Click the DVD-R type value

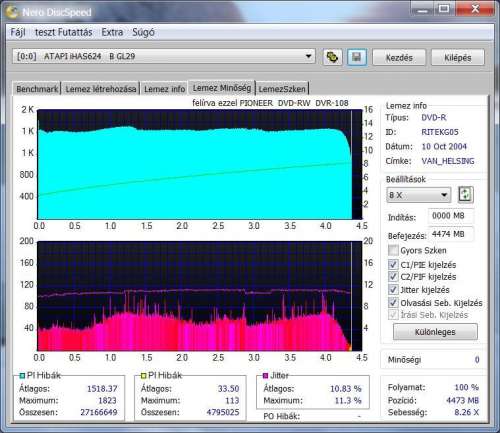434,117
